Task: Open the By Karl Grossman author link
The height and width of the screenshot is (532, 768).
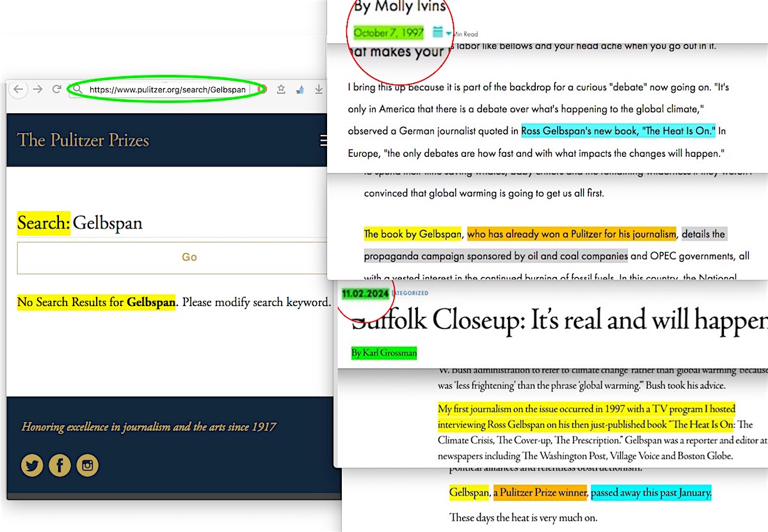Action: (384, 353)
